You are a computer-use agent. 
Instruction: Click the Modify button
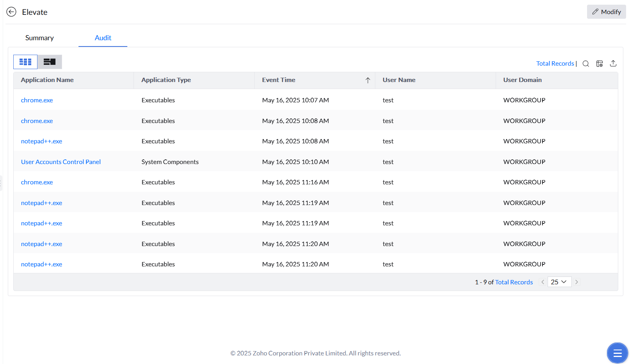(x=606, y=12)
